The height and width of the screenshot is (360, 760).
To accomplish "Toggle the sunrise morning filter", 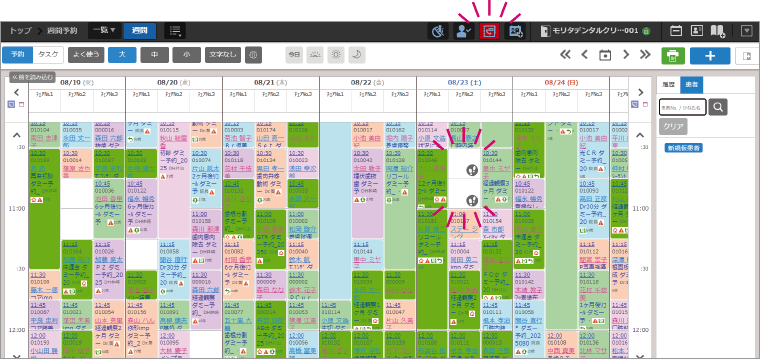I will [315, 55].
